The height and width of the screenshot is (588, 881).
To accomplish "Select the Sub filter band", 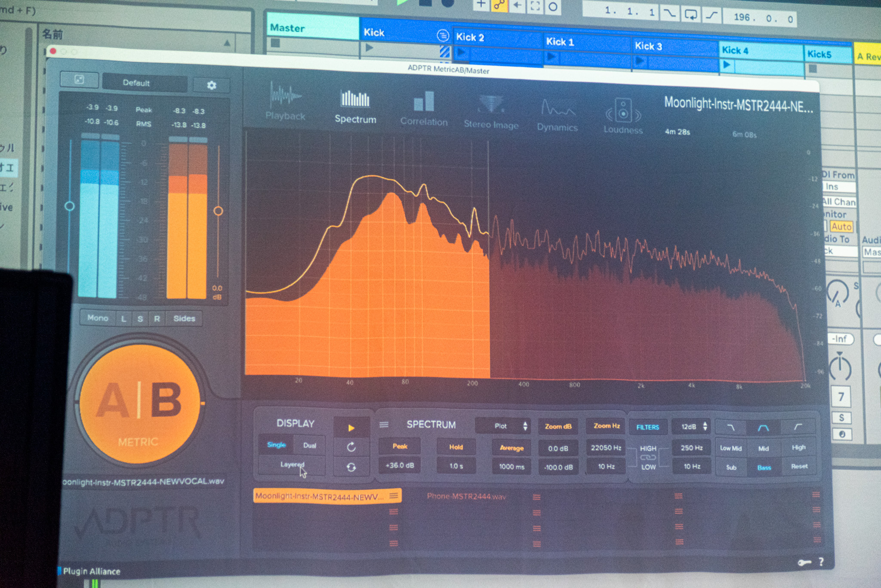I will 731,467.
